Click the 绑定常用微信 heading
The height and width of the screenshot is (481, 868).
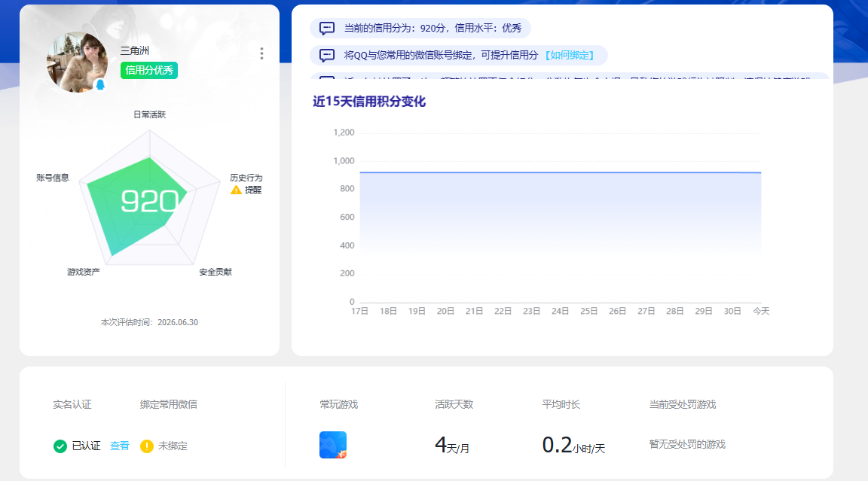pyautogui.click(x=168, y=405)
